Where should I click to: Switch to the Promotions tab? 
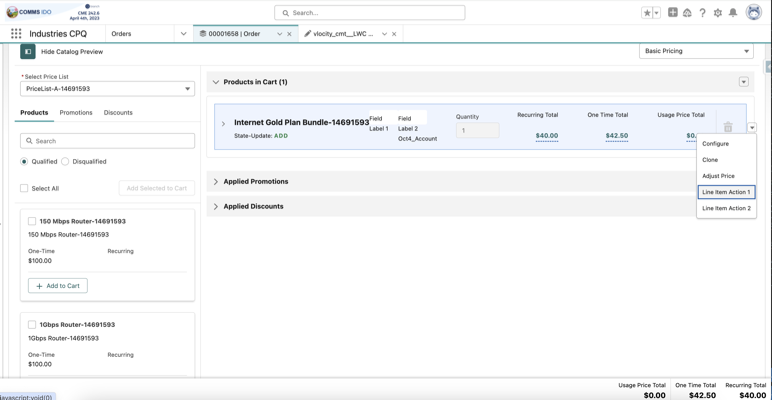pos(76,112)
